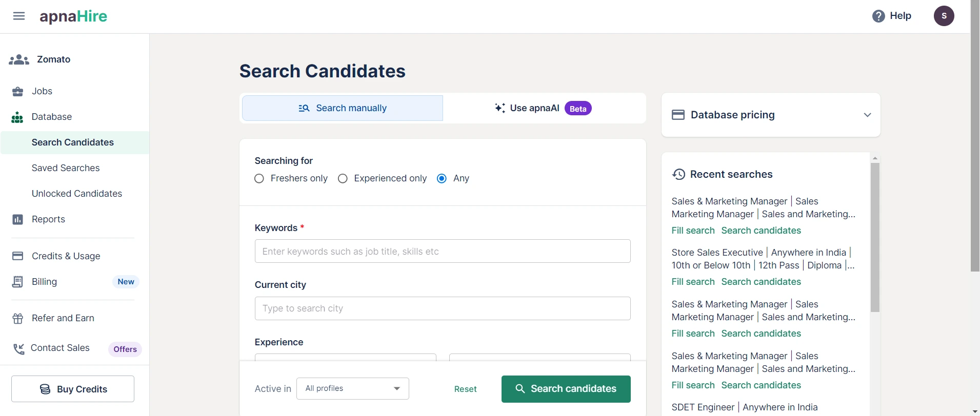Click the Contact Sales phone icon

(19, 349)
